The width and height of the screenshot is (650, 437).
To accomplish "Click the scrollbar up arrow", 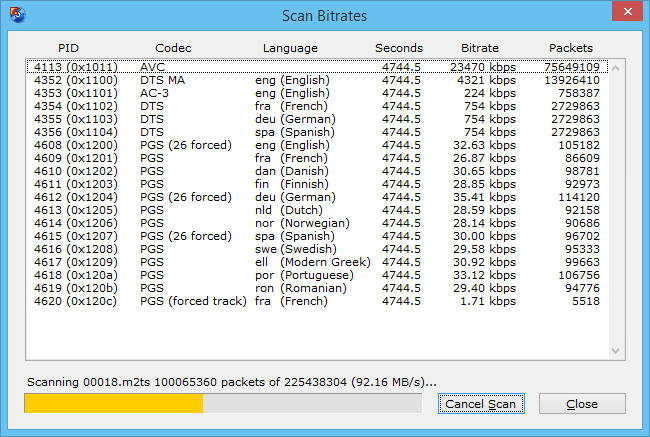I will [x=616, y=68].
